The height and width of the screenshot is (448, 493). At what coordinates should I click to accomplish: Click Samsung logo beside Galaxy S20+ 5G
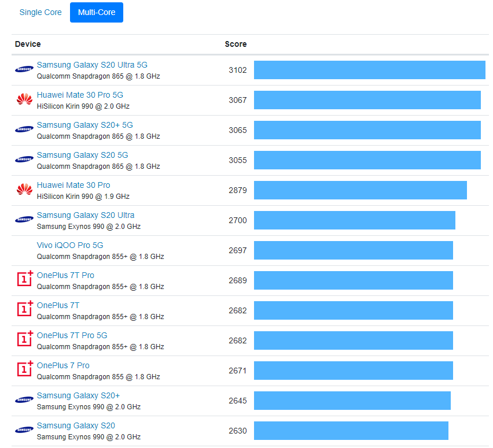tap(24, 129)
